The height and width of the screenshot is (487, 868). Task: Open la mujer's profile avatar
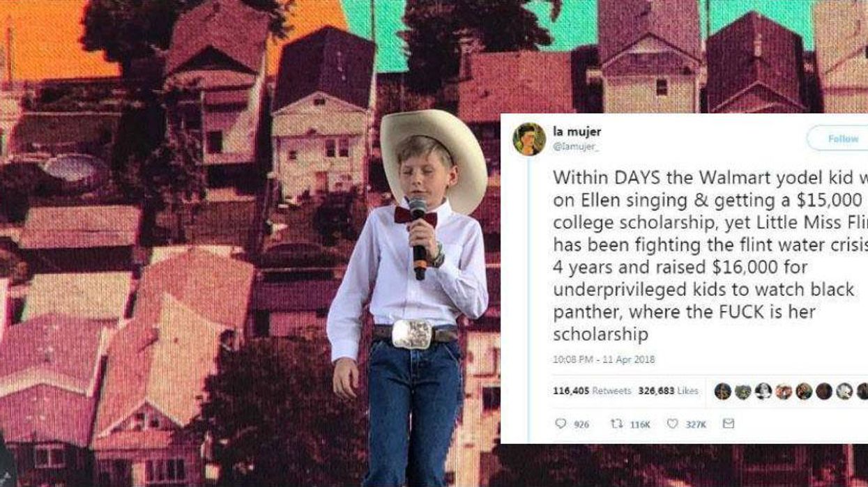(529, 139)
